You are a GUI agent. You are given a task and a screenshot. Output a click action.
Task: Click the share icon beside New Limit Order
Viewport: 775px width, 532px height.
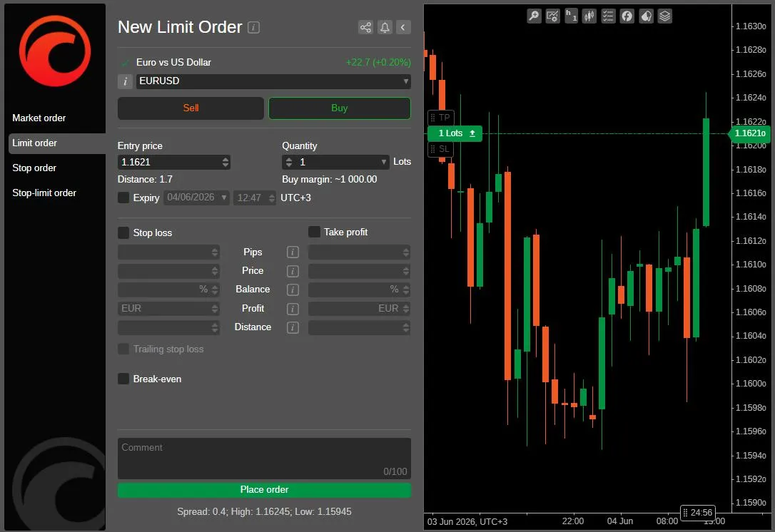pos(366,27)
